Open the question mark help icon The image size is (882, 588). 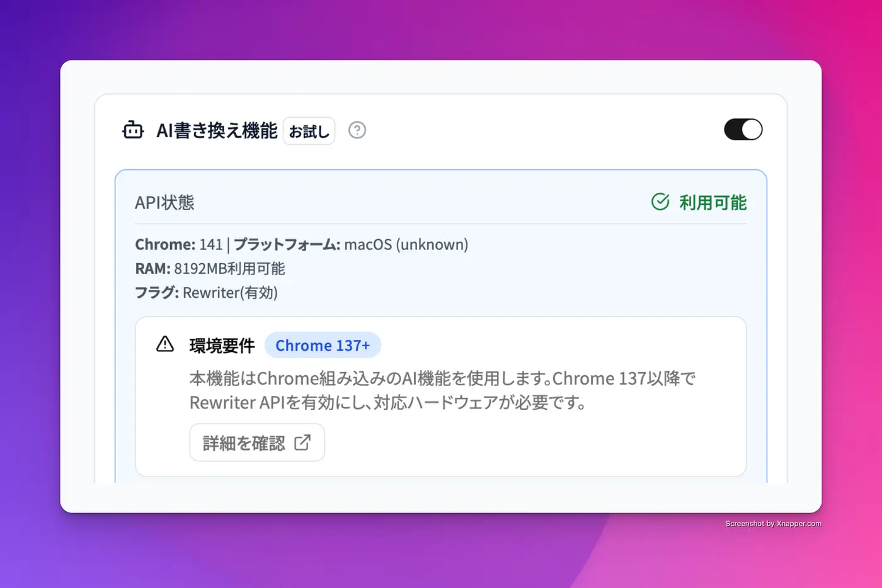point(357,130)
